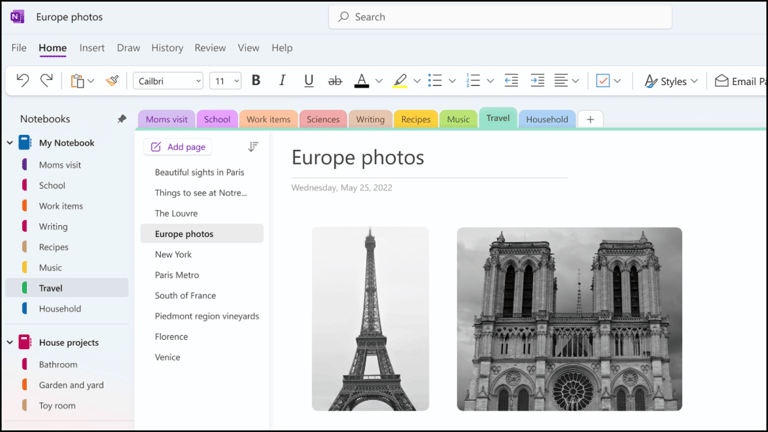Image resolution: width=768 pixels, height=432 pixels.
Task: Click the sort pages icon
Action: (253, 147)
